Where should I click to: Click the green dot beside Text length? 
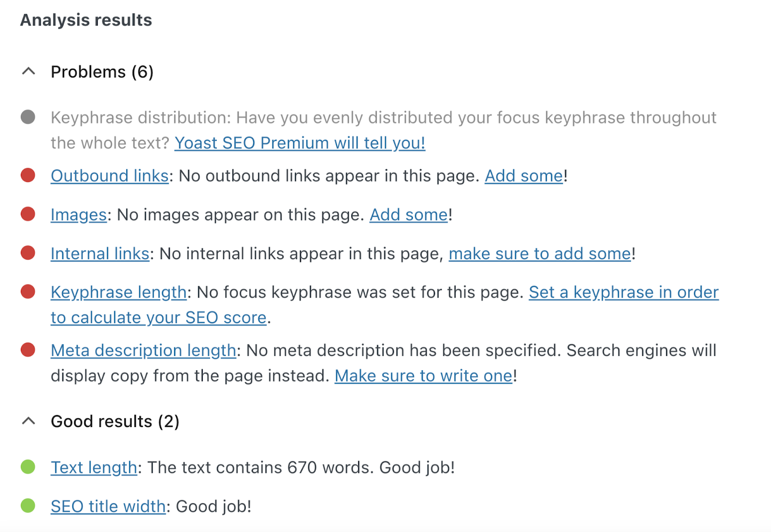(28, 466)
